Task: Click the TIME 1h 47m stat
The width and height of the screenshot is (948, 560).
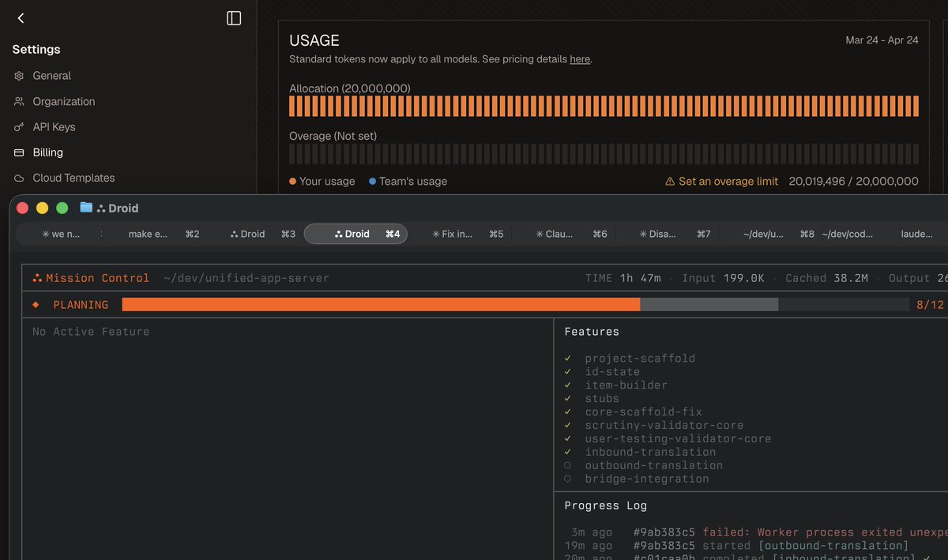Action: (x=623, y=278)
